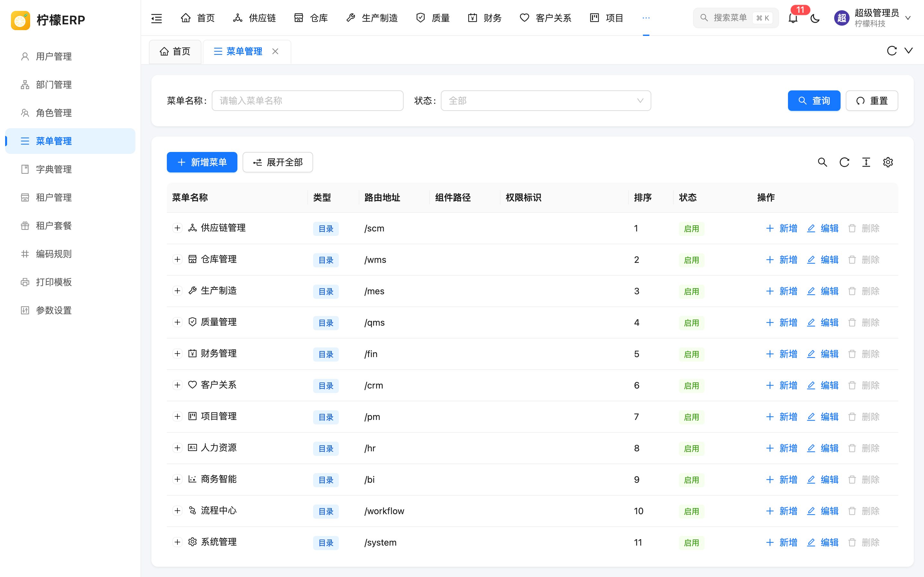The height and width of the screenshot is (577, 924).
Task: Expand the 供应链管理 row
Action: pyautogui.click(x=177, y=228)
